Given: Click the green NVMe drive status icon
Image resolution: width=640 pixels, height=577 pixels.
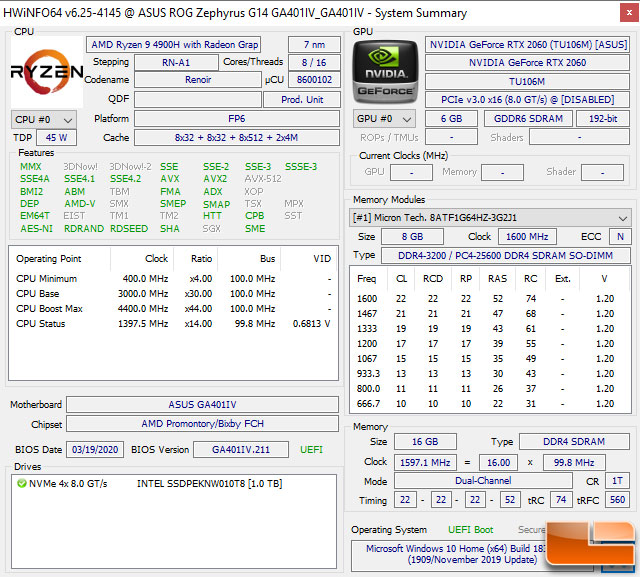Looking at the screenshot, I should [21, 484].
